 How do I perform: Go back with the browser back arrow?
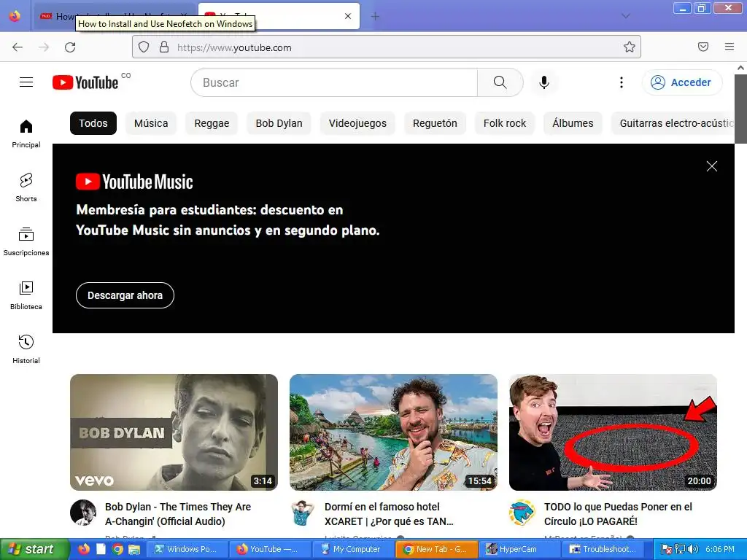[18, 47]
